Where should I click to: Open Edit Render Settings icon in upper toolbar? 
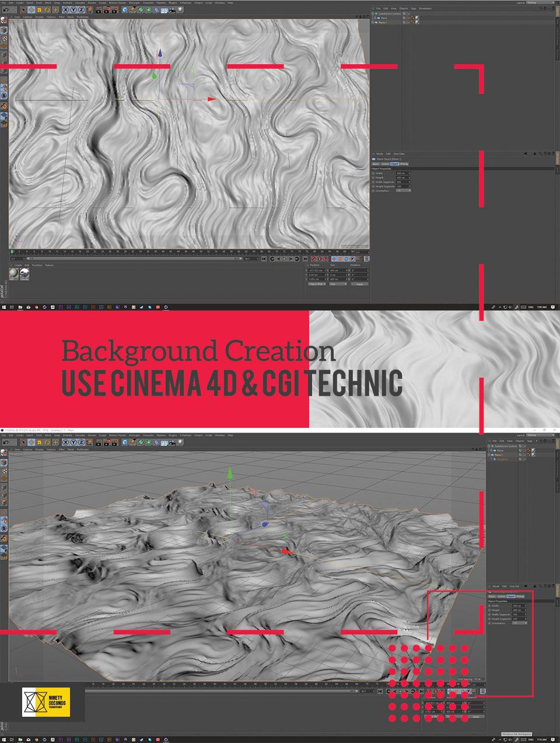click(115, 9)
